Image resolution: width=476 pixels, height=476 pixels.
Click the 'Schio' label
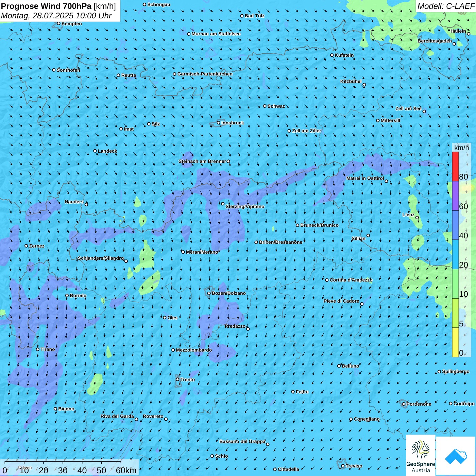click(221, 456)
